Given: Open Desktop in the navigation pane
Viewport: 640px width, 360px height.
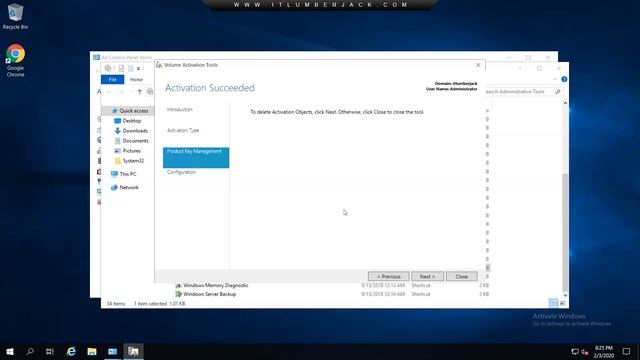Looking at the screenshot, I should click(131, 121).
